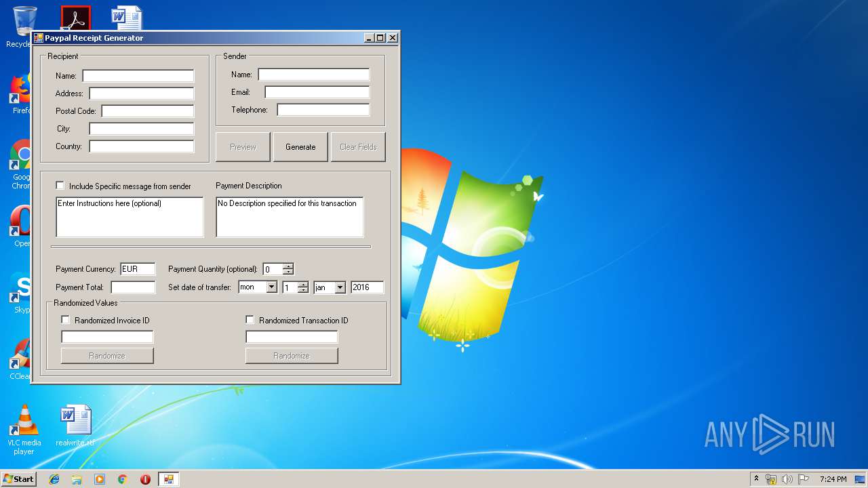Decrease the transfer day number

302,290
